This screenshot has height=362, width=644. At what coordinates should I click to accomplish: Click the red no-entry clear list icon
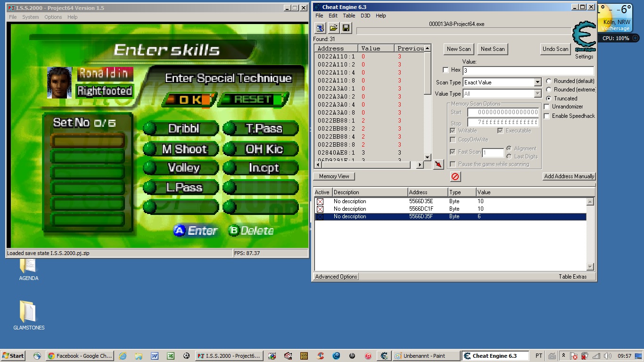[x=455, y=176]
